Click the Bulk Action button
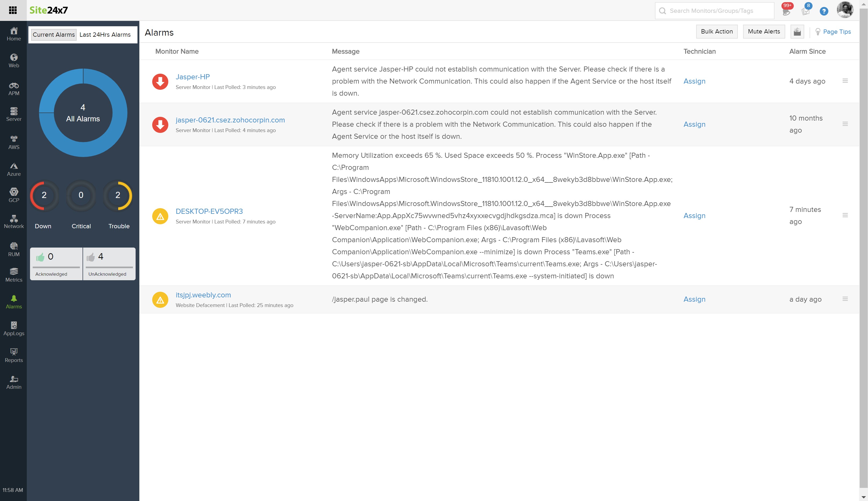868x501 pixels. click(x=717, y=32)
